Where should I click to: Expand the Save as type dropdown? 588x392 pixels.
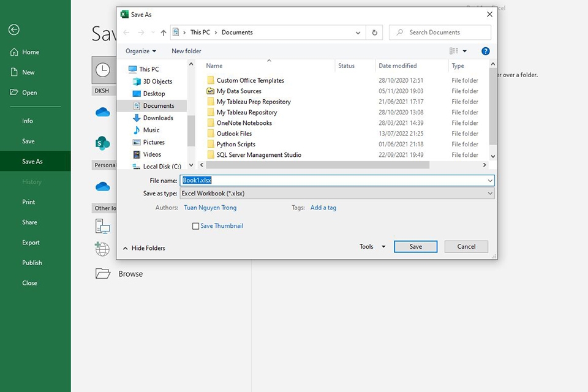coord(337,194)
